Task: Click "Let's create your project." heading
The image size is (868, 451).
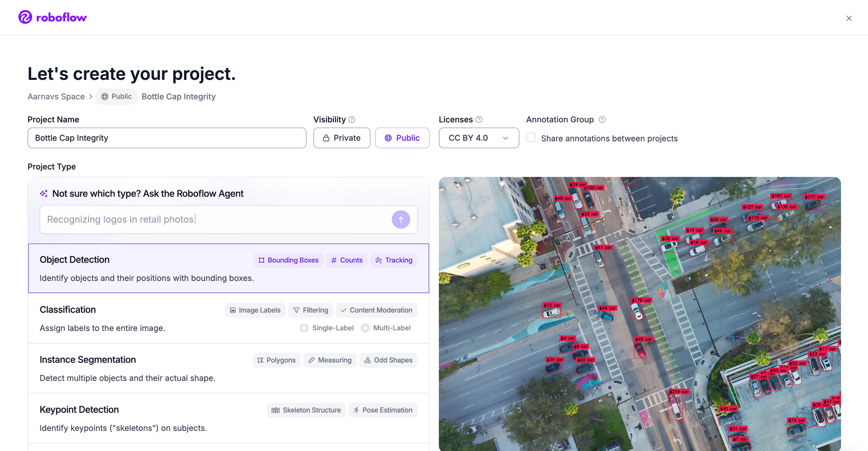Action: (x=132, y=74)
